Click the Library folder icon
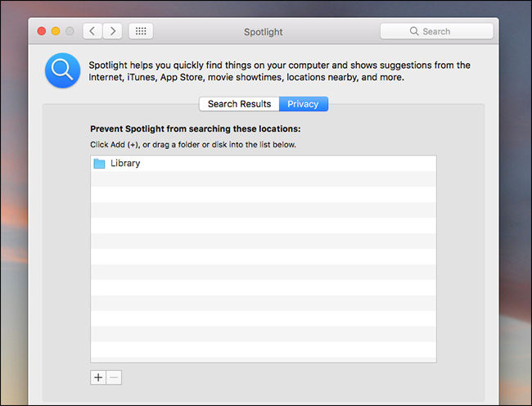Image resolution: width=532 pixels, height=406 pixels. click(x=99, y=164)
